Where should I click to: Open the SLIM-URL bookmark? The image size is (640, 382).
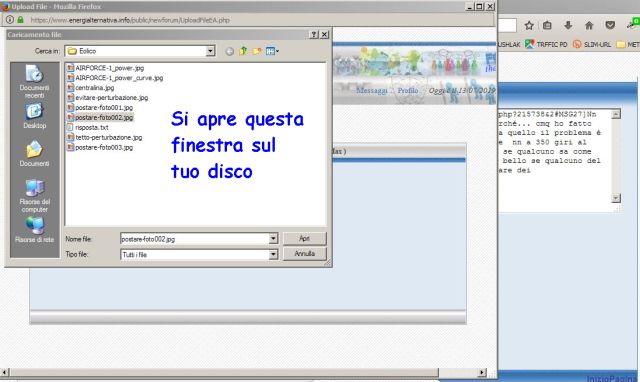tap(592, 44)
